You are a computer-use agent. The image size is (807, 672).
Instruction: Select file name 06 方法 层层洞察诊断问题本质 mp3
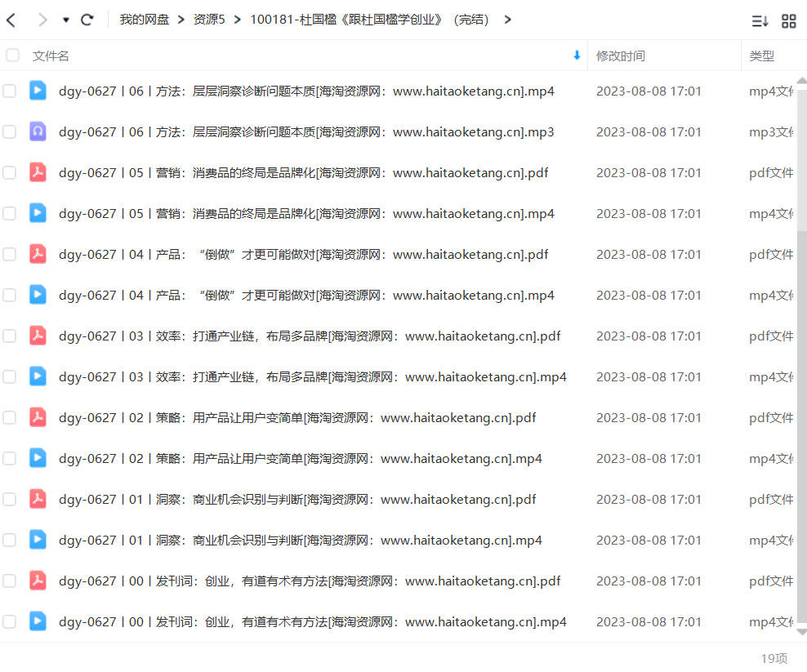tap(306, 131)
